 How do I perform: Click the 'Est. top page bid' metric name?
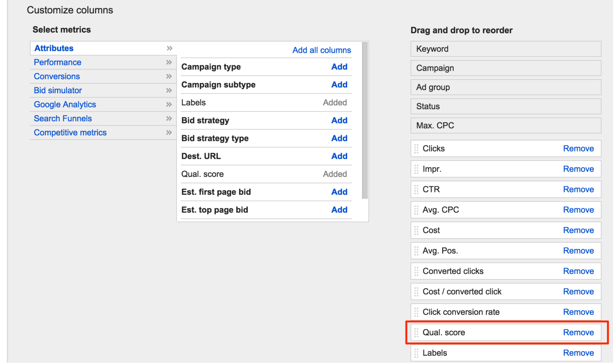[215, 210]
